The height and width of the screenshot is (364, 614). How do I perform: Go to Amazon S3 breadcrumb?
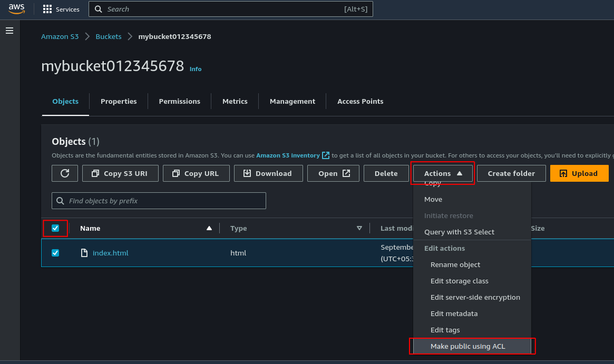click(60, 36)
